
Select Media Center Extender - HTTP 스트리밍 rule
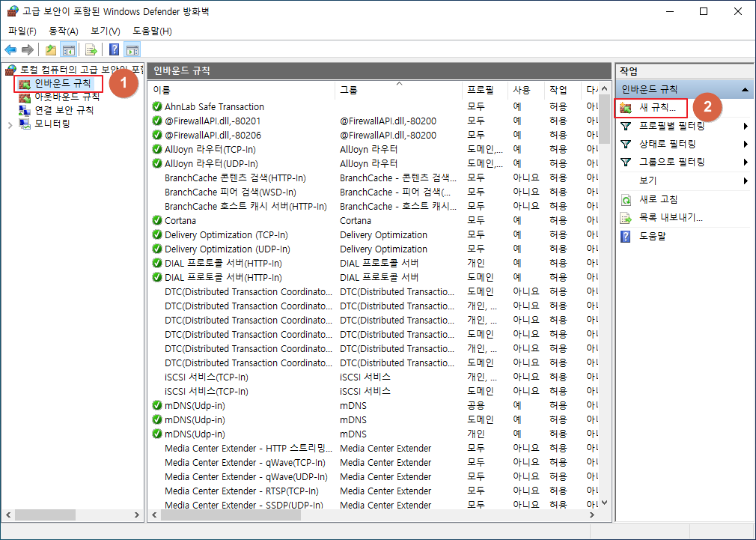249,449
